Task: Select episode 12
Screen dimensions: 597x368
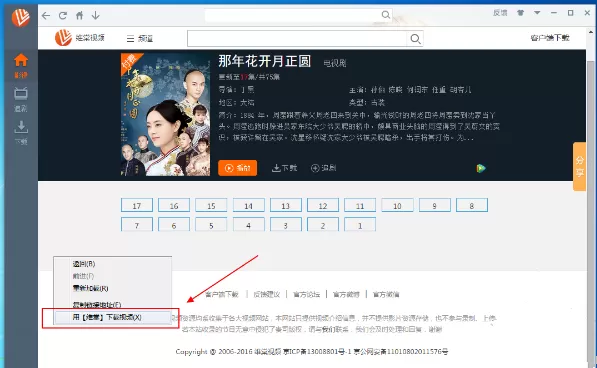Action: [322, 206]
